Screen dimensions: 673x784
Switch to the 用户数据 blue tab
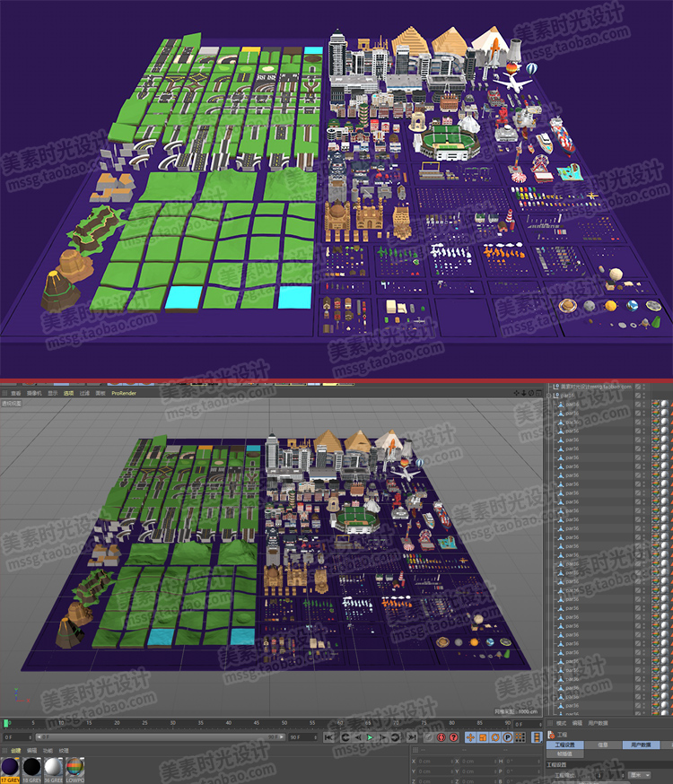click(641, 745)
